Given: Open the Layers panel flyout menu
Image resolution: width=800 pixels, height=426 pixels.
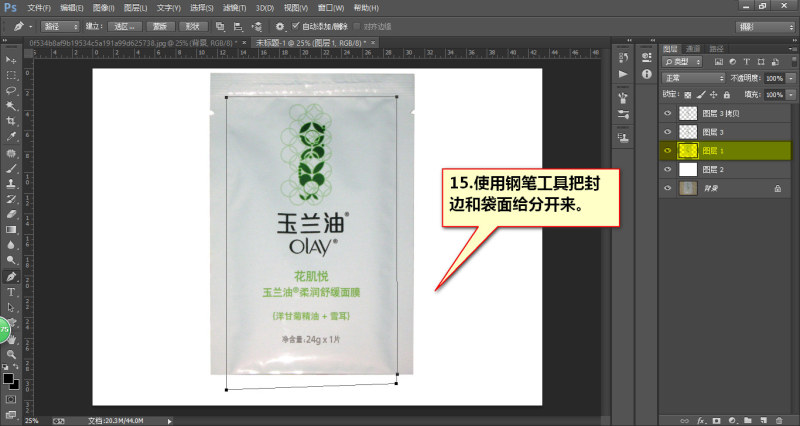Looking at the screenshot, I should 793,48.
